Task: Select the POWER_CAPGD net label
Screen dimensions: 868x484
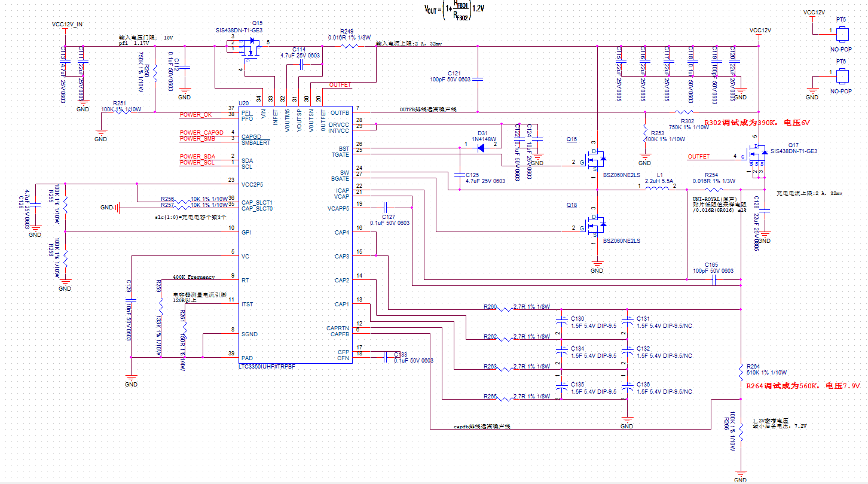Action: pyautogui.click(x=201, y=132)
